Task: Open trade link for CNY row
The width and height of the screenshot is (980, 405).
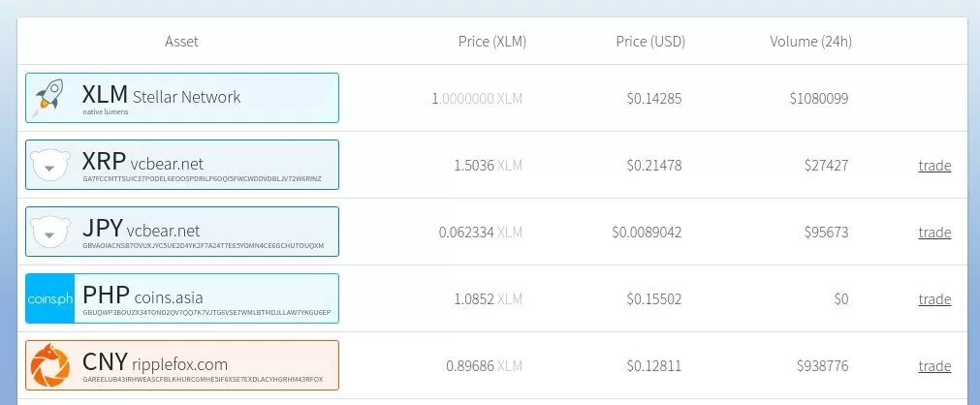Action: click(x=934, y=366)
